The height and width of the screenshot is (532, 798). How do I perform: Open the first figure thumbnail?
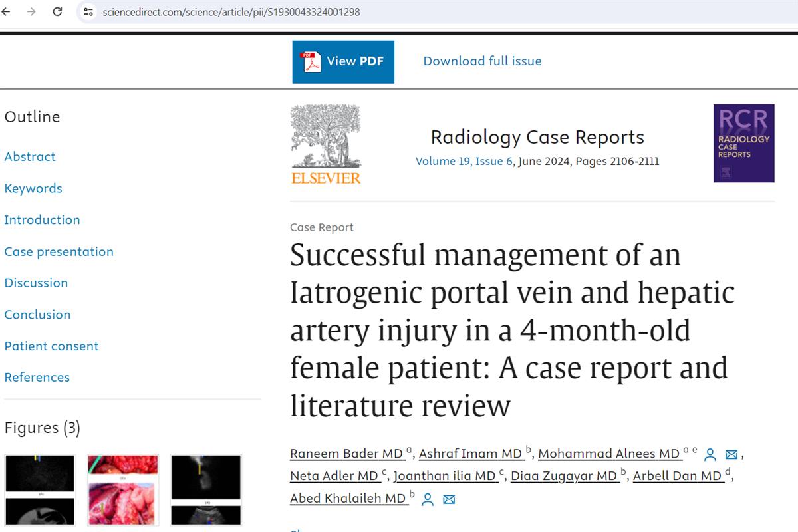pyautogui.click(x=41, y=489)
